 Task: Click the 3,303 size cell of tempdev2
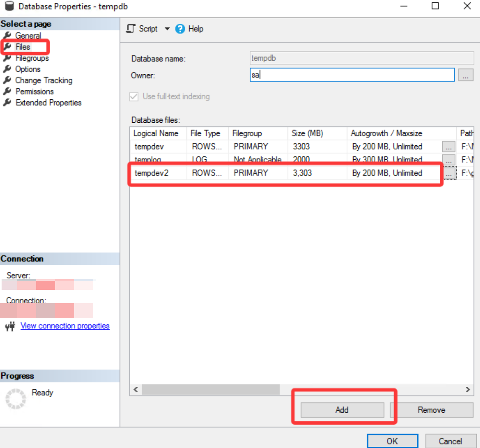click(x=317, y=173)
